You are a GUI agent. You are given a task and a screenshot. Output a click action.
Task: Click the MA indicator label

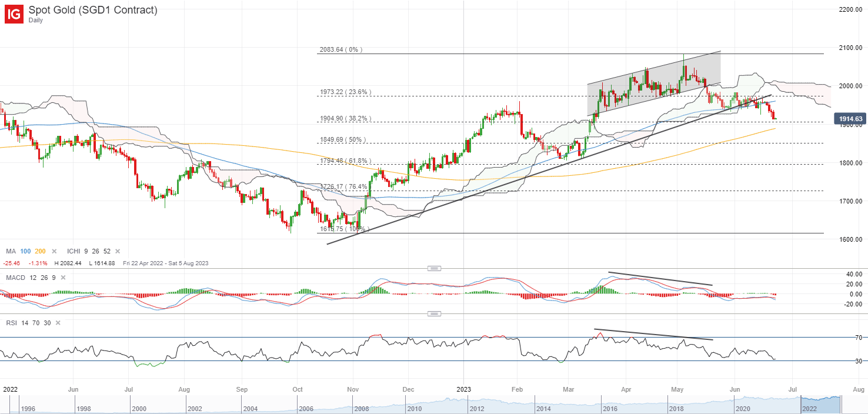(x=12, y=251)
